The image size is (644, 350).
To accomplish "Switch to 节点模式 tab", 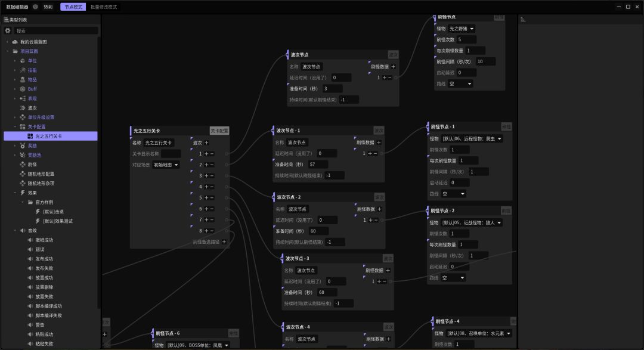I will (x=73, y=7).
